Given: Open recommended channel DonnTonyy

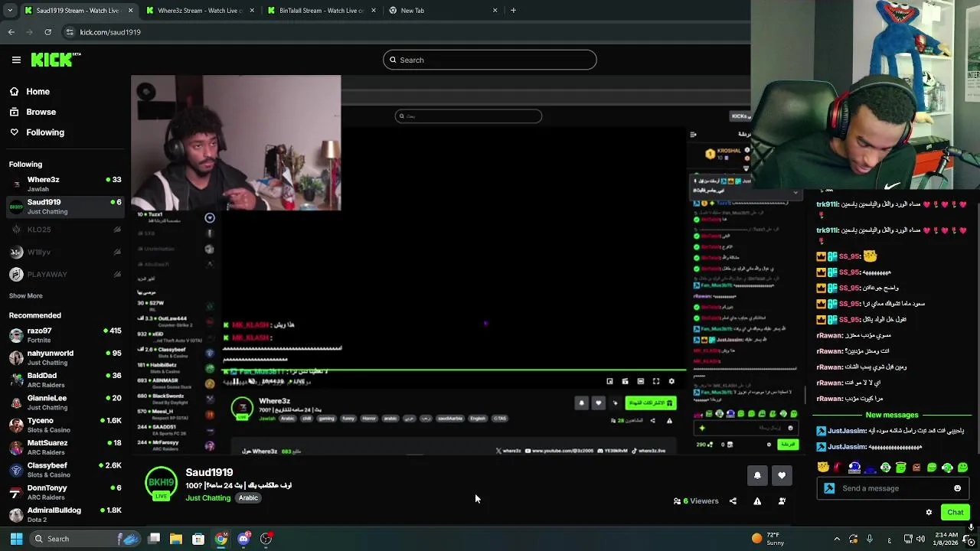Looking at the screenshot, I should [65, 492].
